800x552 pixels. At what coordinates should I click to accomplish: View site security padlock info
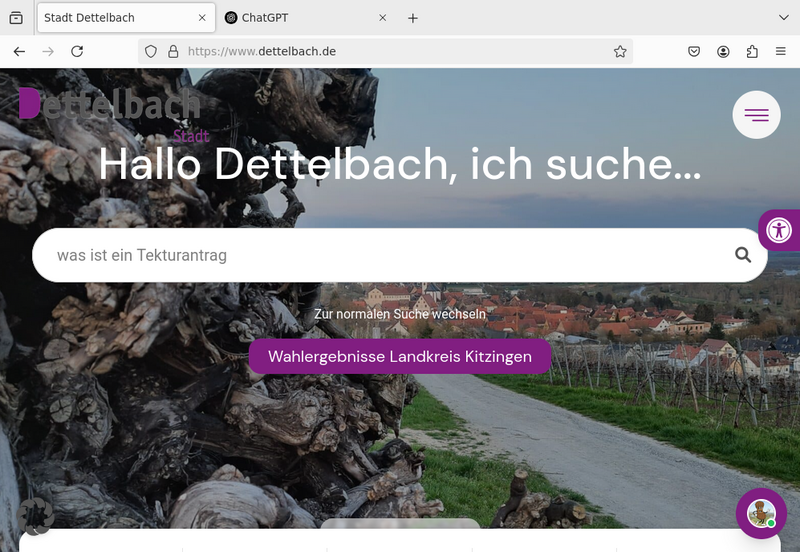[x=173, y=52]
